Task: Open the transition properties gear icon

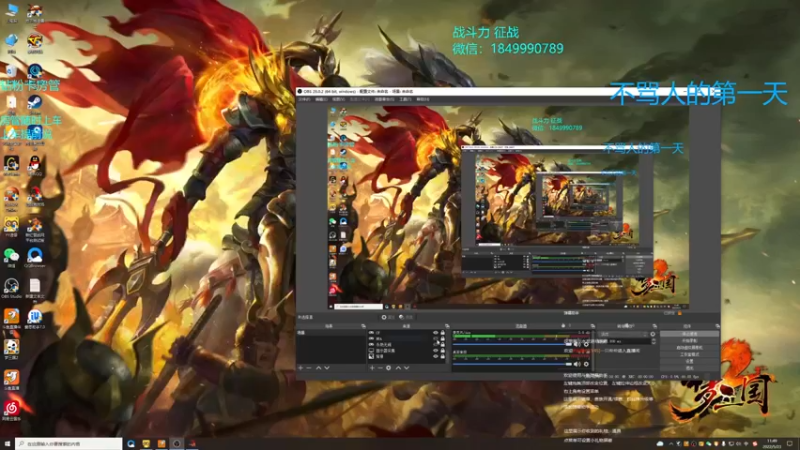Action: click(653, 334)
